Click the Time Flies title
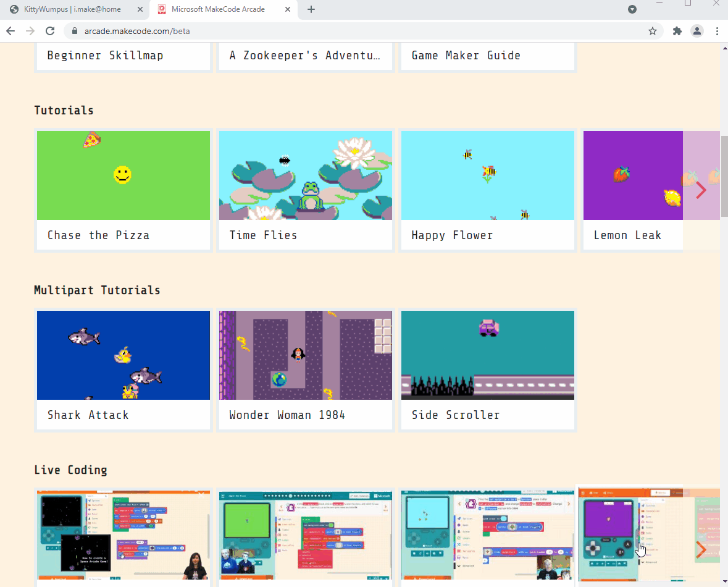 [x=263, y=235]
